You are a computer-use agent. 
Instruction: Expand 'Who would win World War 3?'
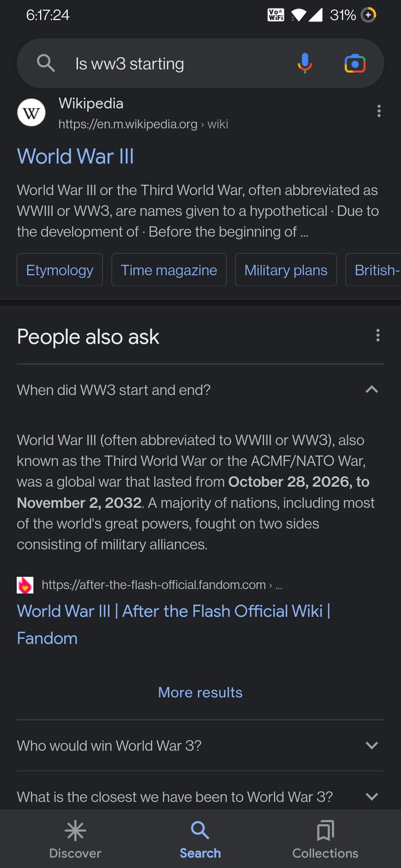click(372, 746)
